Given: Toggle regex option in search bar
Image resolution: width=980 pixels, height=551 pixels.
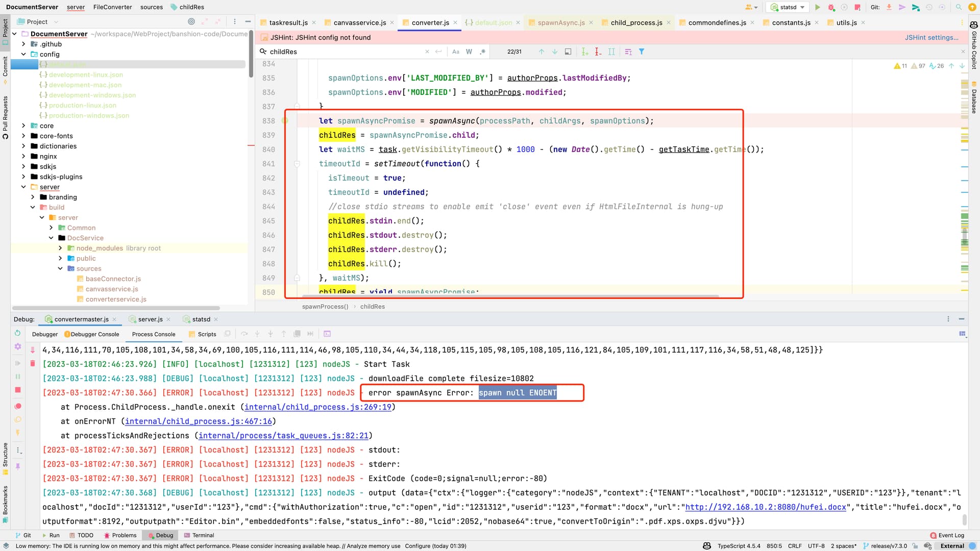Looking at the screenshot, I should pyautogui.click(x=482, y=52).
